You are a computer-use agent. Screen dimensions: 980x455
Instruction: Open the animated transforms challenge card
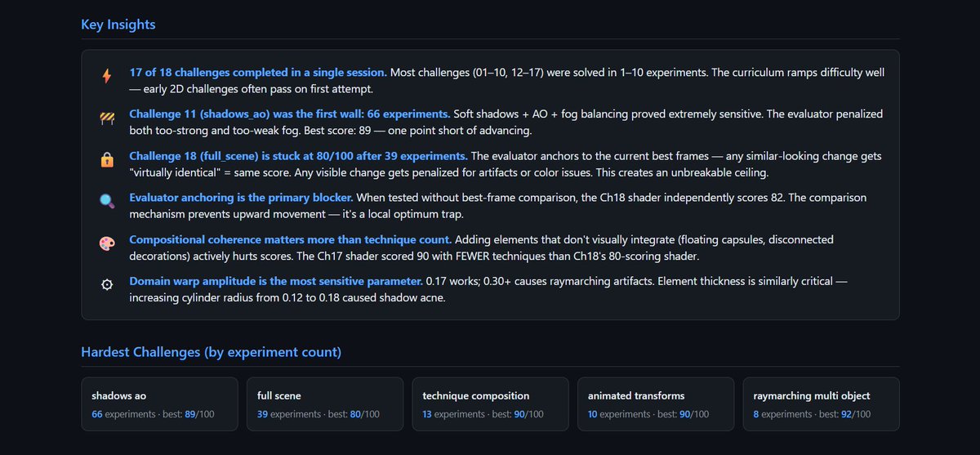click(655, 404)
